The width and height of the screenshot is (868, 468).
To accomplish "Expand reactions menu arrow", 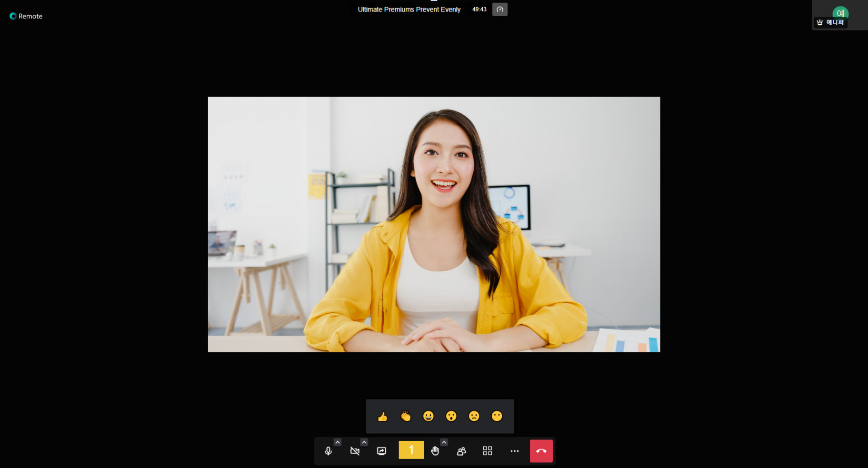I will point(444,442).
